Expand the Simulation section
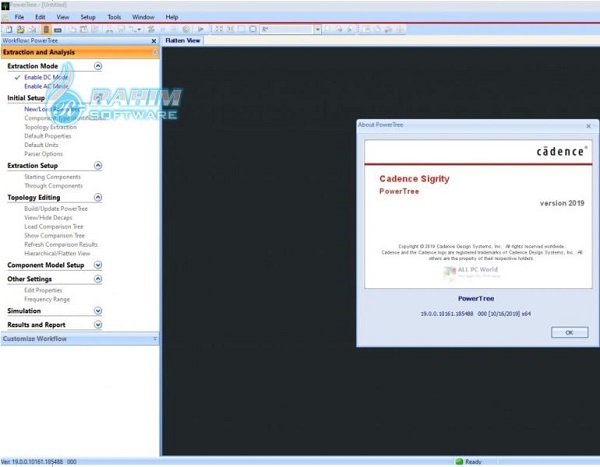This screenshot has width=600, height=467. click(98, 310)
